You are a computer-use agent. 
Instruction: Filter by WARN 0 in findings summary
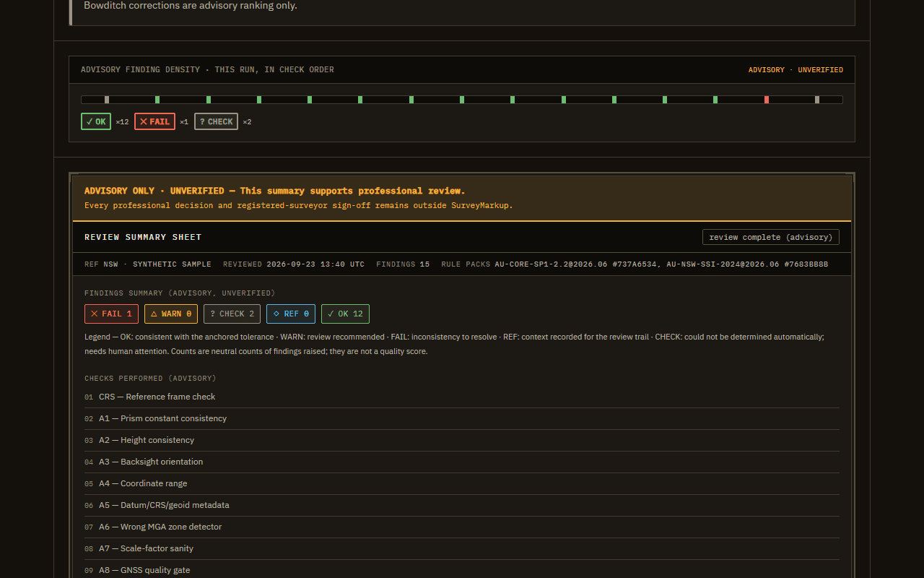coord(171,314)
